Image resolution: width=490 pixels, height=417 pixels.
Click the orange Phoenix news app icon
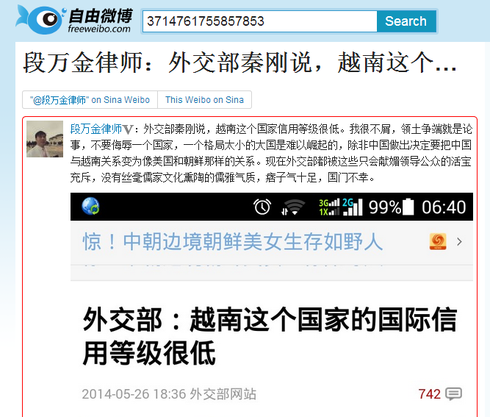tap(438, 242)
